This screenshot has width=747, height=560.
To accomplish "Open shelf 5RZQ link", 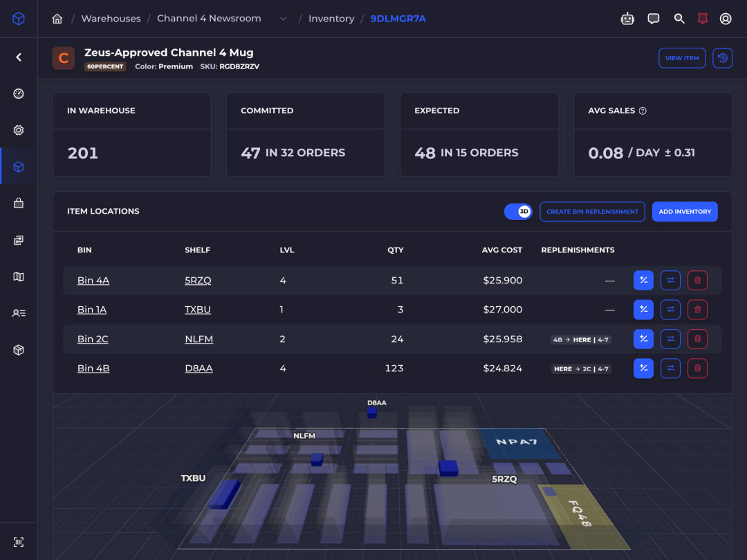I will 198,281.
